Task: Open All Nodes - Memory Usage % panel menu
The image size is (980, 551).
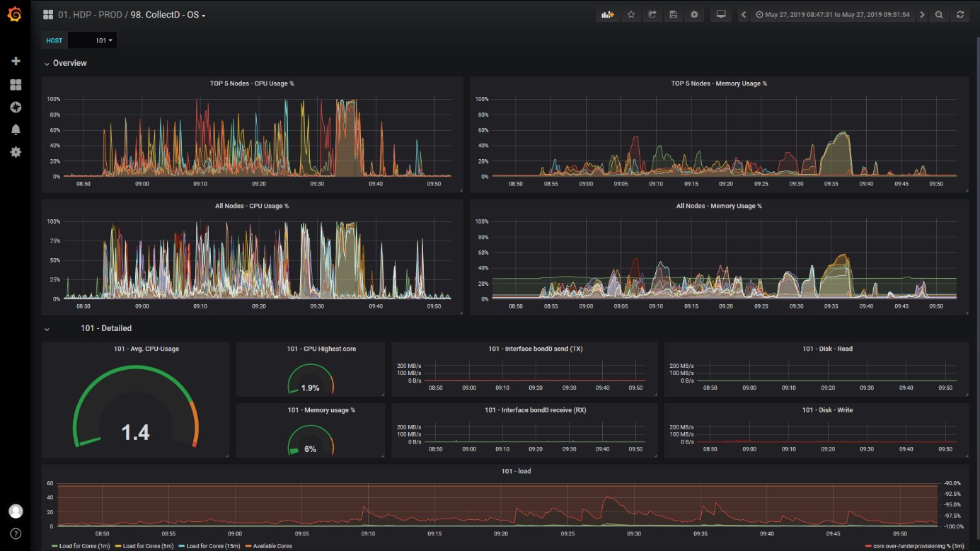Action: tap(719, 206)
